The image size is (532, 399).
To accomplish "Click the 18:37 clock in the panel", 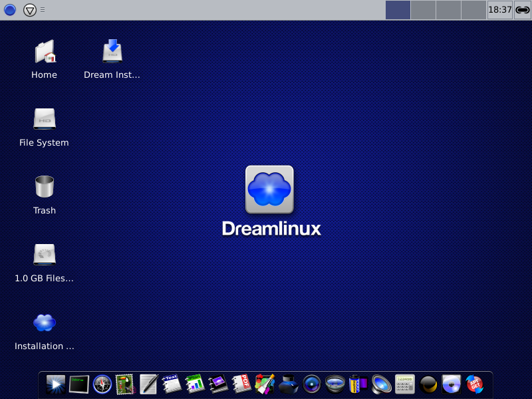I will pos(499,10).
